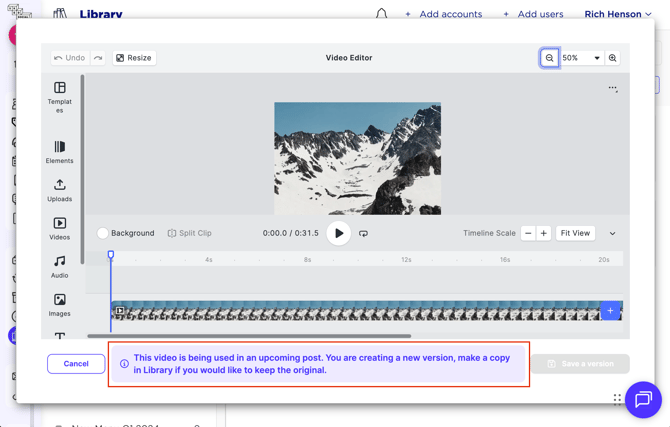Click the Video Editor title

[349, 58]
